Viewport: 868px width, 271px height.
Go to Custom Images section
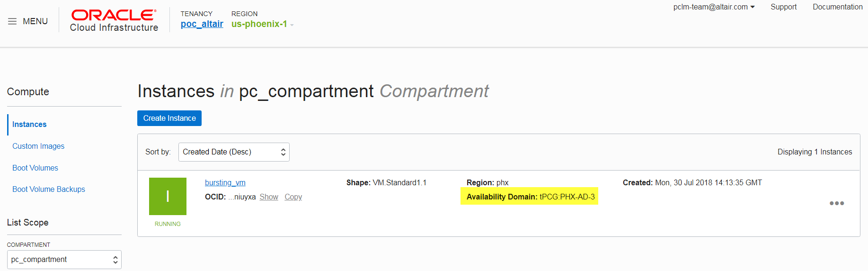[x=38, y=146]
